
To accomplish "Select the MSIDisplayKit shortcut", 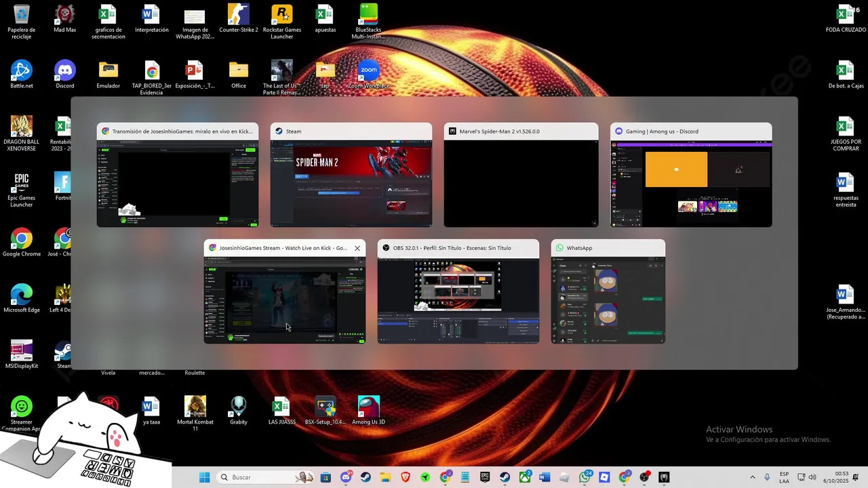I will 22,354.
